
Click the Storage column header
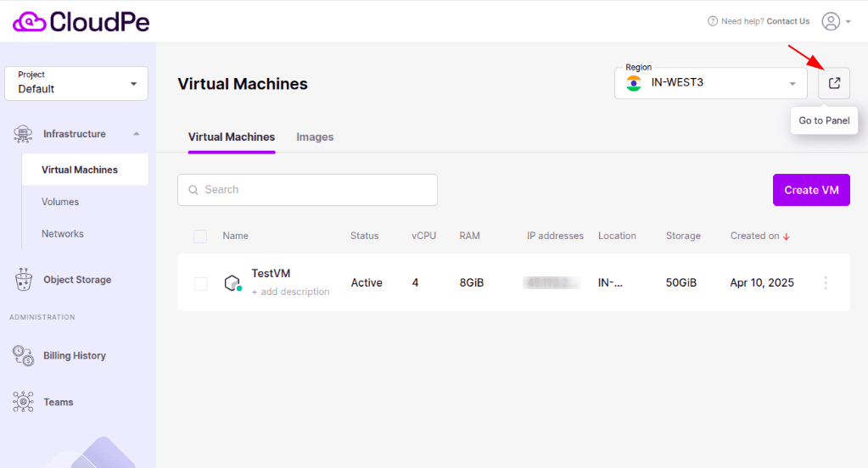pos(683,236)
